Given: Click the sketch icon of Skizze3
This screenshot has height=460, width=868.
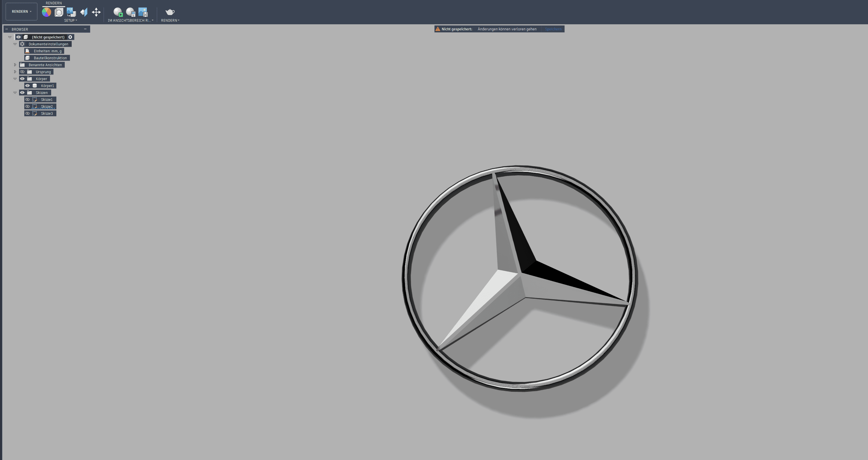Looking at the screenshot, I should (x=35, y=114).
